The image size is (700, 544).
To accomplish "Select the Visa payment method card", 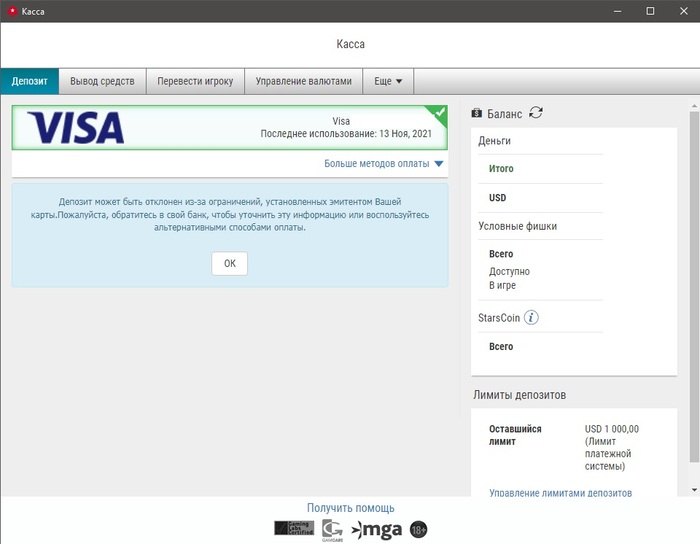I will pyautogui.click(x=229, y=128).
